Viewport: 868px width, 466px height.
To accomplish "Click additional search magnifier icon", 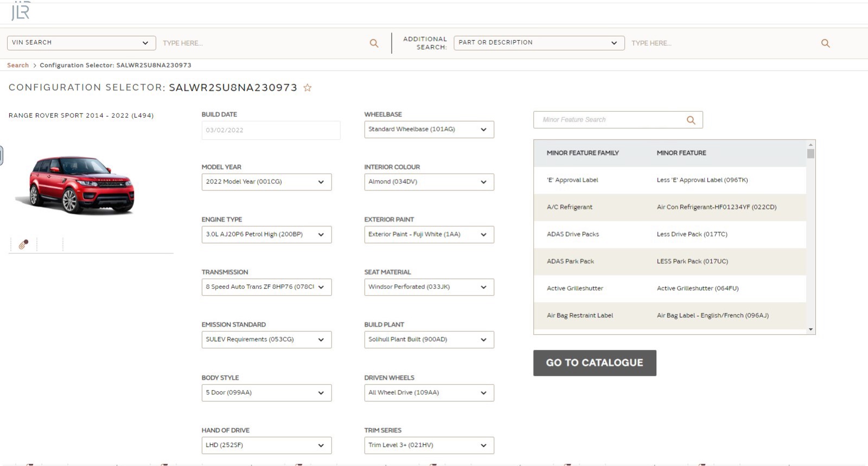I will (825, 43).
